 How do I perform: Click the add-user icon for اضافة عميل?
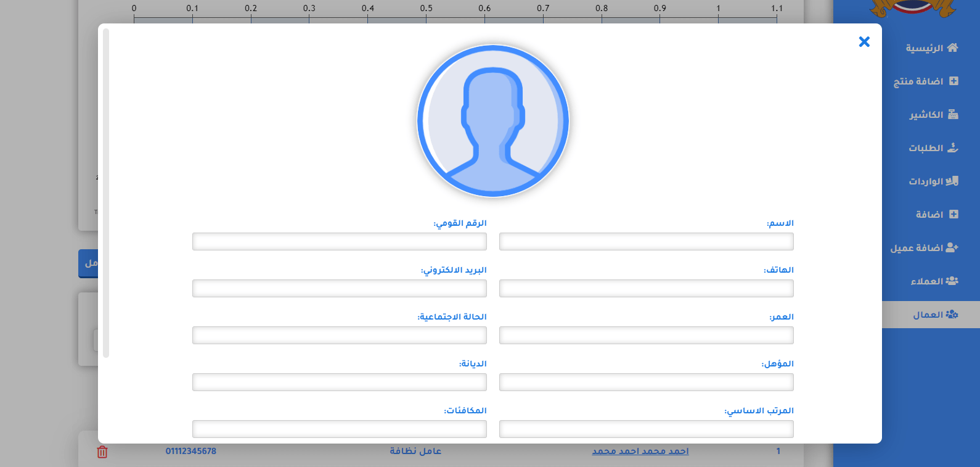pyautogui.click(x=952, y=247)
